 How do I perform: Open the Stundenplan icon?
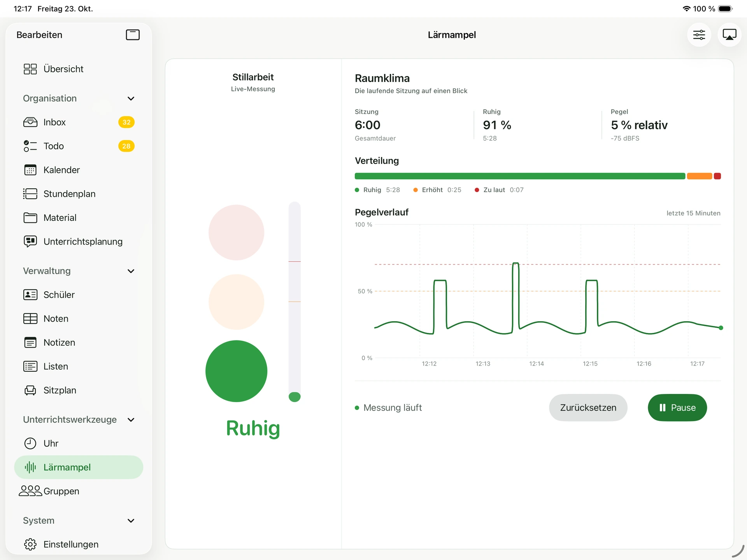point(30,194)
